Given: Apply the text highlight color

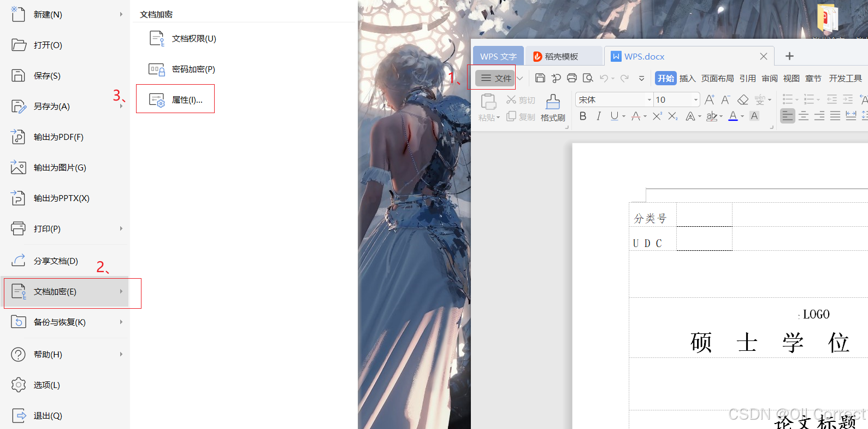Looking at the screenshot, I should (711, 116).
